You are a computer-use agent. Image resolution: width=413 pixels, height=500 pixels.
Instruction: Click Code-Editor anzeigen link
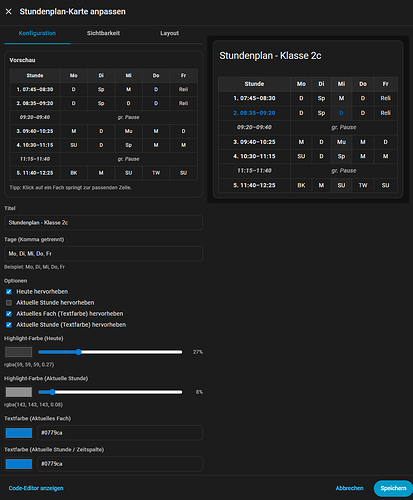36,488
